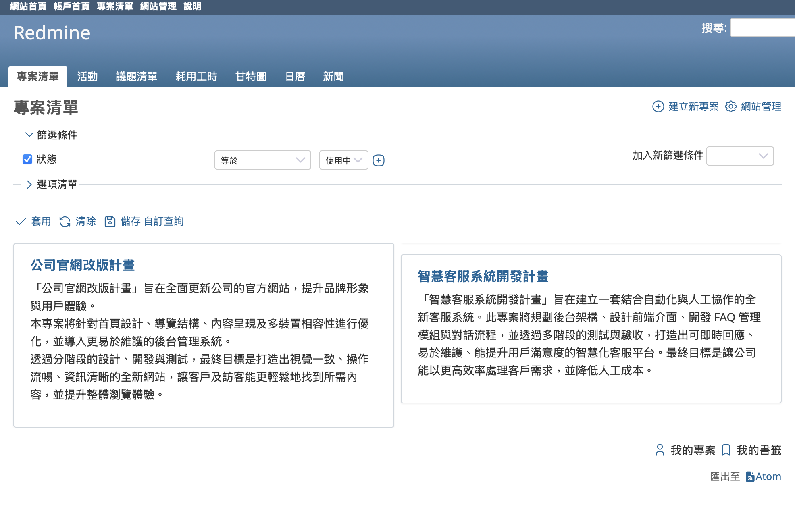Click the person icon beside 我的專案
Screen dimensions: 795x532
[660, 450]
